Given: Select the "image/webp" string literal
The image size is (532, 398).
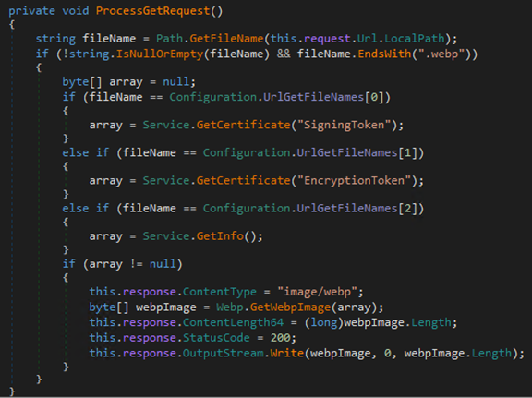Looking at the screenshot, I should click(317, 292).
